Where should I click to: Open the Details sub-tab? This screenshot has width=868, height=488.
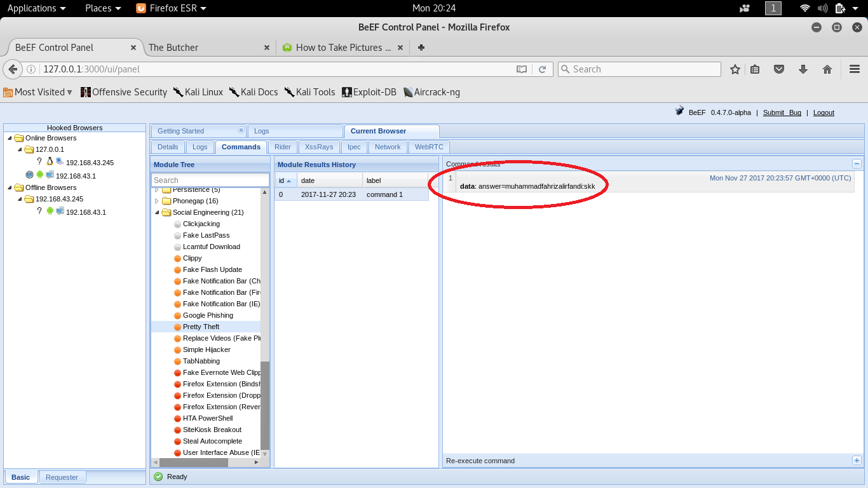168,147
